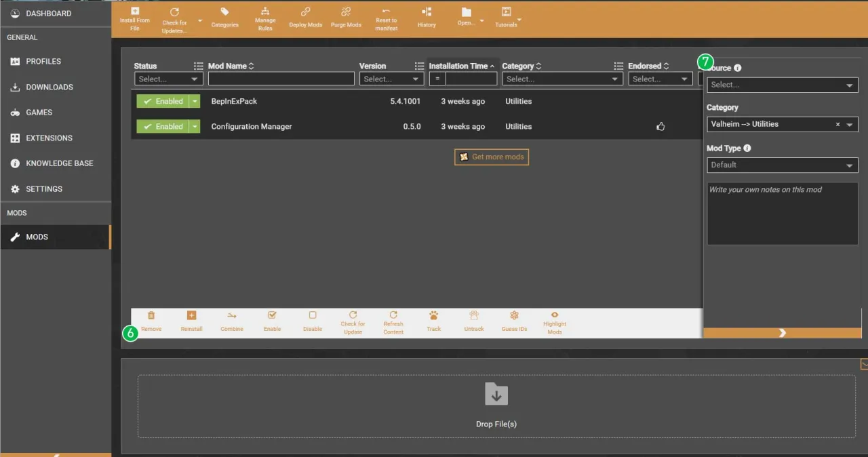Open the Source dropdown
868x457 pixels.
[x=781, y=84]
